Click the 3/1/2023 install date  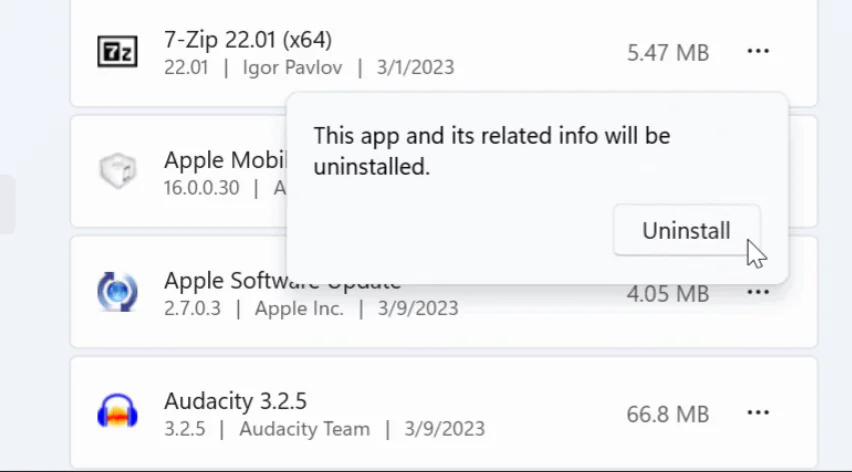point(415,68)
